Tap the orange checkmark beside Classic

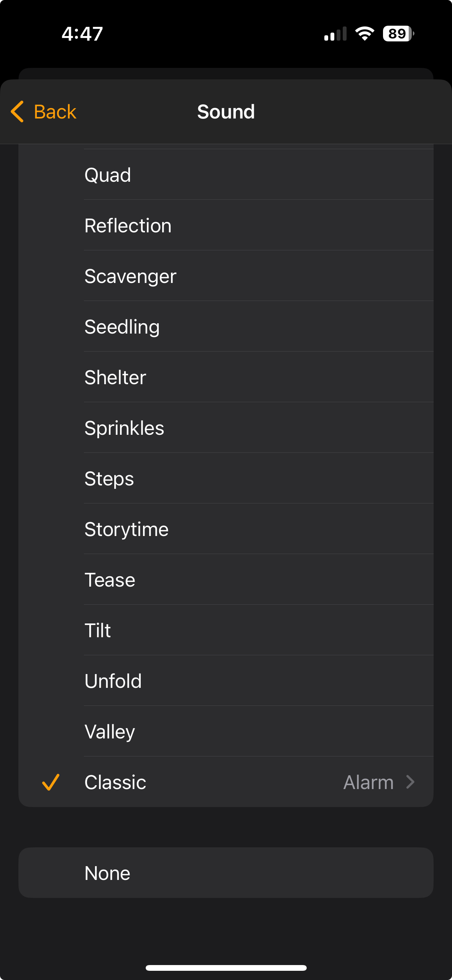[51, 782]
